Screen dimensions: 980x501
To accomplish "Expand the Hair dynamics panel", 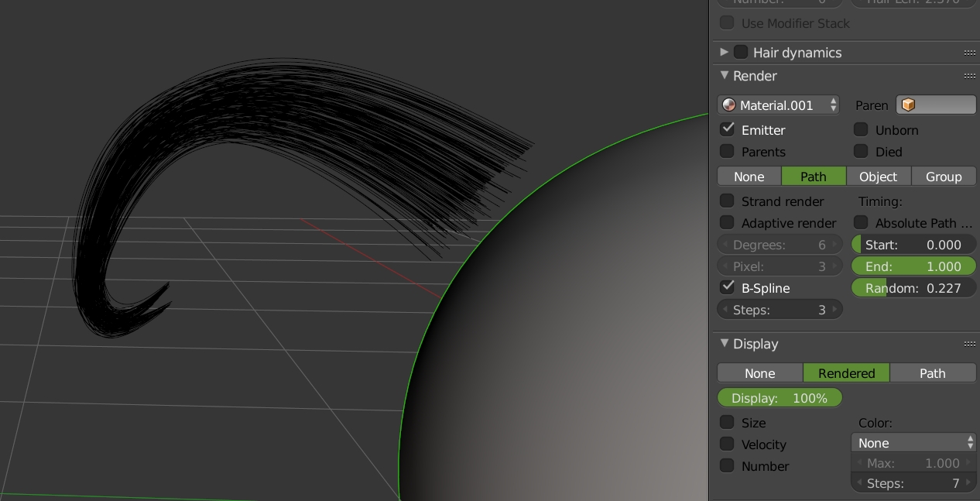I will point(725,52).
